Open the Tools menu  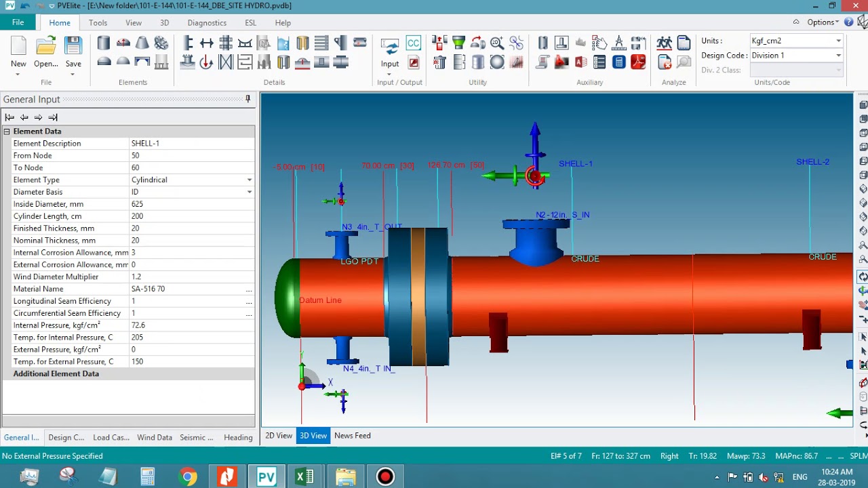click(x=98, y=22)
